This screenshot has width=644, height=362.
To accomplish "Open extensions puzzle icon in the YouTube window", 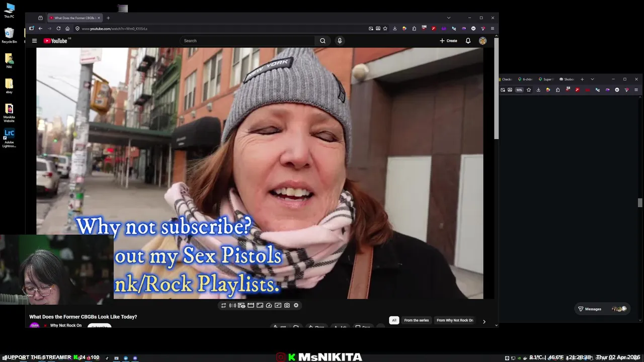I will (x=414, y=29).
